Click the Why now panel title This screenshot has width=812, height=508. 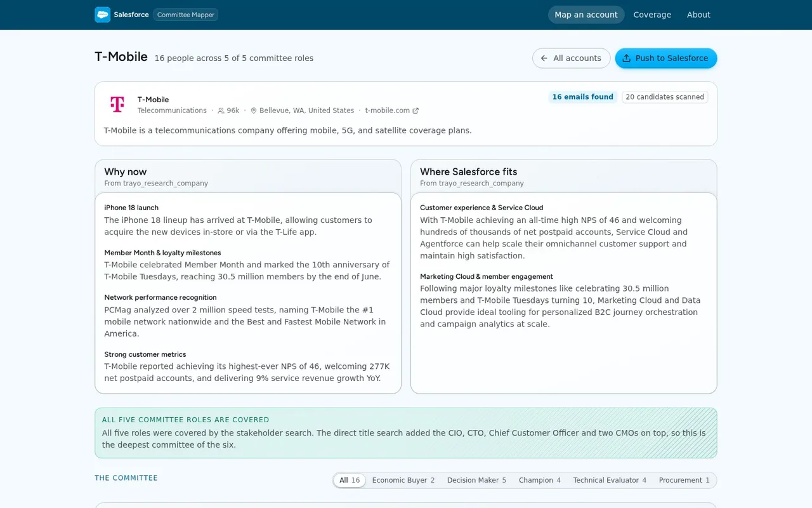pyautogui.click(x=126, y=171)
